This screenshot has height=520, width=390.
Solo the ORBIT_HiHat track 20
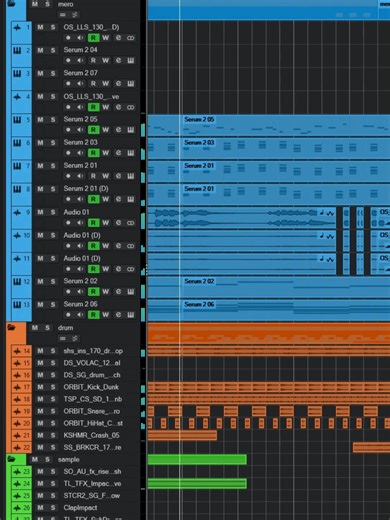(x=53, y=423)
